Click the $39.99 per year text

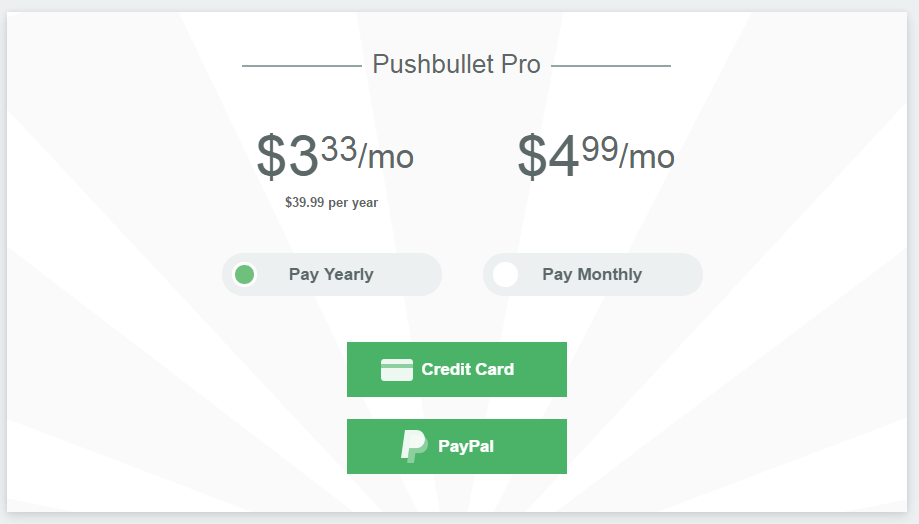click(x=331, y=202)
